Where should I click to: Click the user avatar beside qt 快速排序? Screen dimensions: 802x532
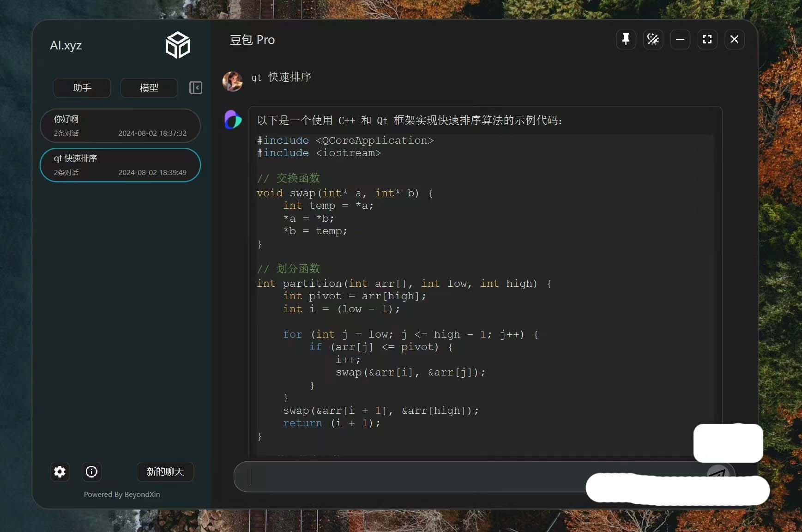coord(232,81)
